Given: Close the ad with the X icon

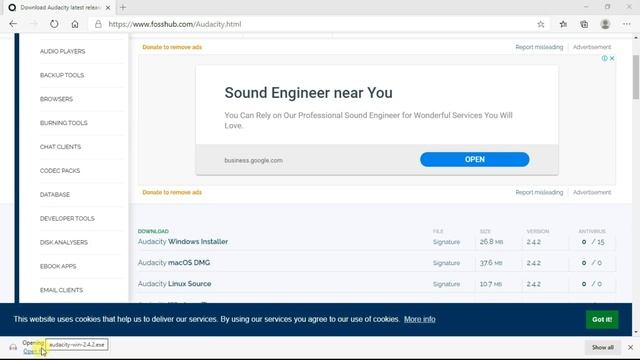Looking at the screenshot, I should pos(612,58).
